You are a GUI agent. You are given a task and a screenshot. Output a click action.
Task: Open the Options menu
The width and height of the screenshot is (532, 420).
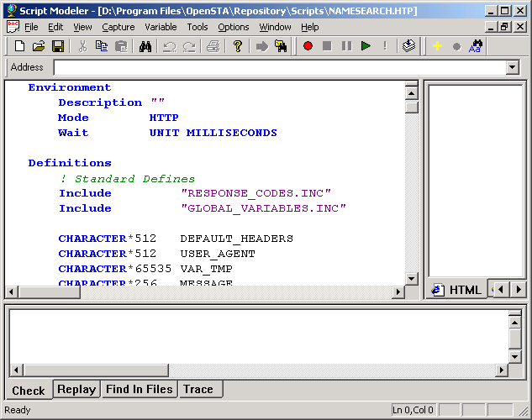[x=233, y=27]
